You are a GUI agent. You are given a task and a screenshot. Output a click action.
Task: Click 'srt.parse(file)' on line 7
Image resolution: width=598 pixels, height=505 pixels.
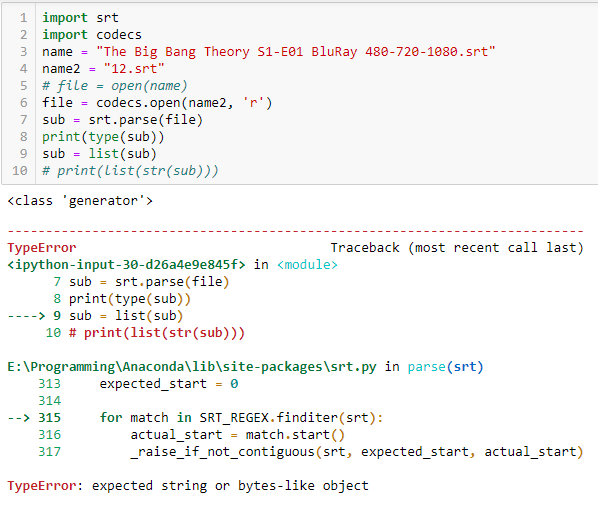point(145,120)
